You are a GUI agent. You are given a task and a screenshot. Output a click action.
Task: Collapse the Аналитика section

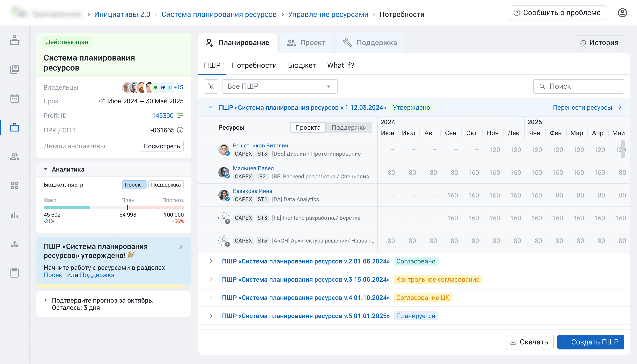(45, 169)
